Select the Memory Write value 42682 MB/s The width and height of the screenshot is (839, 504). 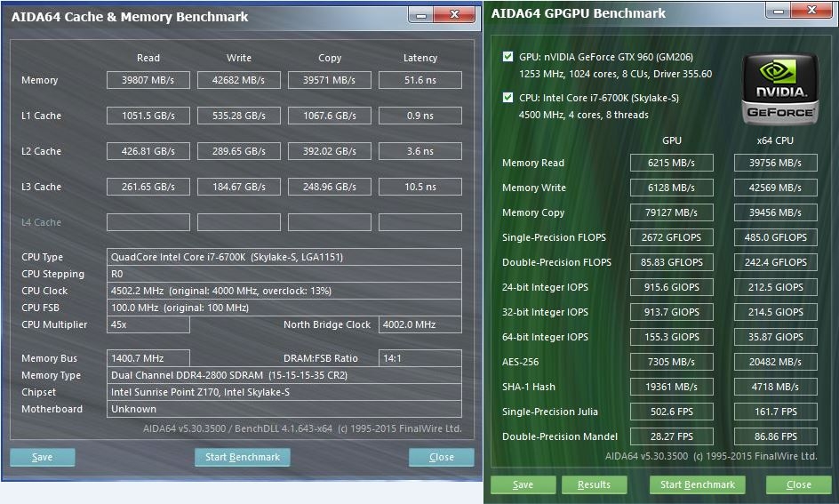[x=239, y=80]
